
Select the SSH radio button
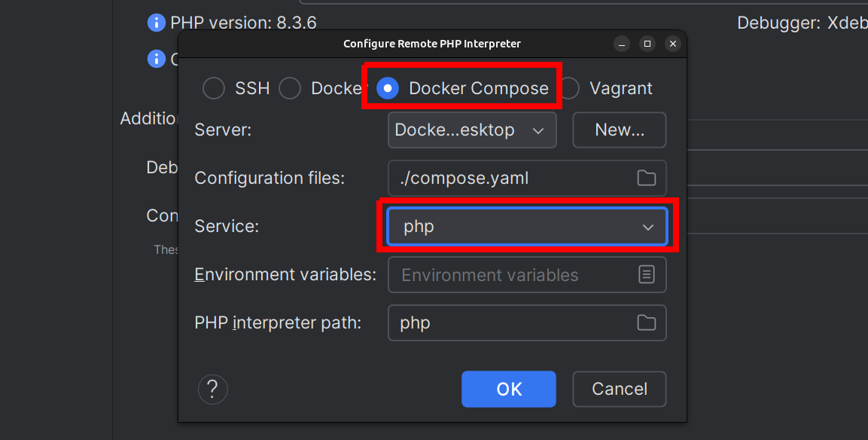[214, 88]
